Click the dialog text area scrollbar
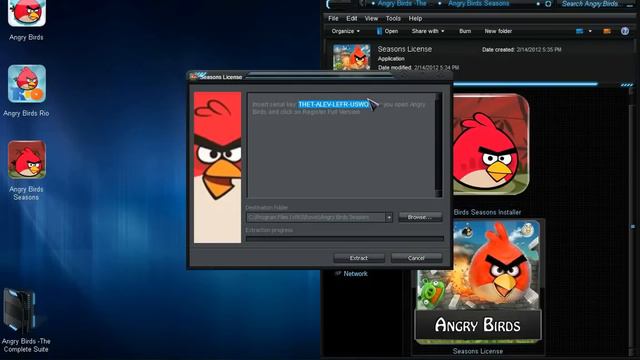 [x=438, y=145]
